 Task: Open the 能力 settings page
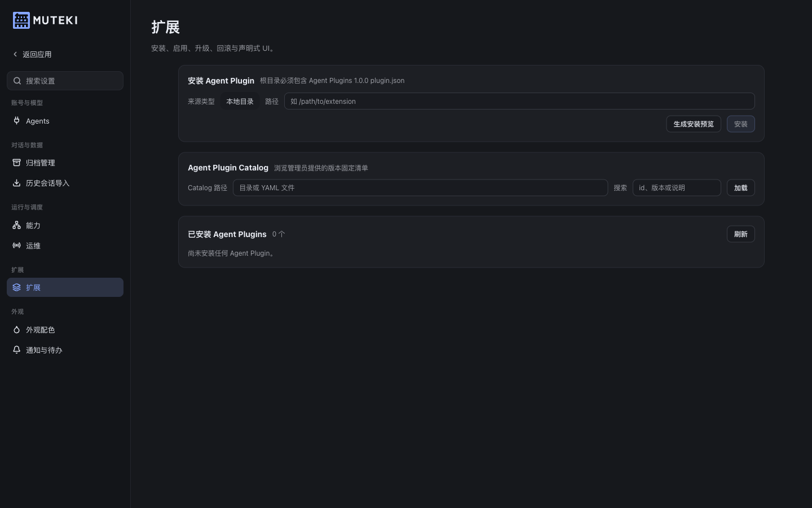click(x=65, y=225)
